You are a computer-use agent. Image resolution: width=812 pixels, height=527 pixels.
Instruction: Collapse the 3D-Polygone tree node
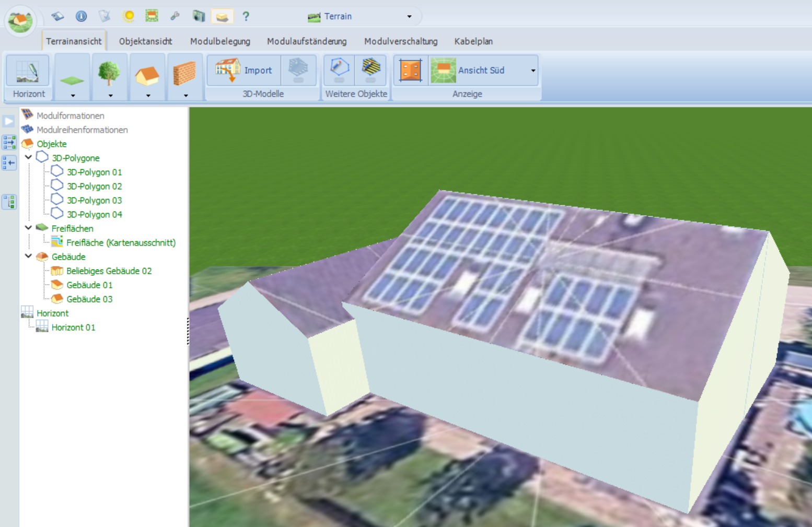tap(29, 157)
